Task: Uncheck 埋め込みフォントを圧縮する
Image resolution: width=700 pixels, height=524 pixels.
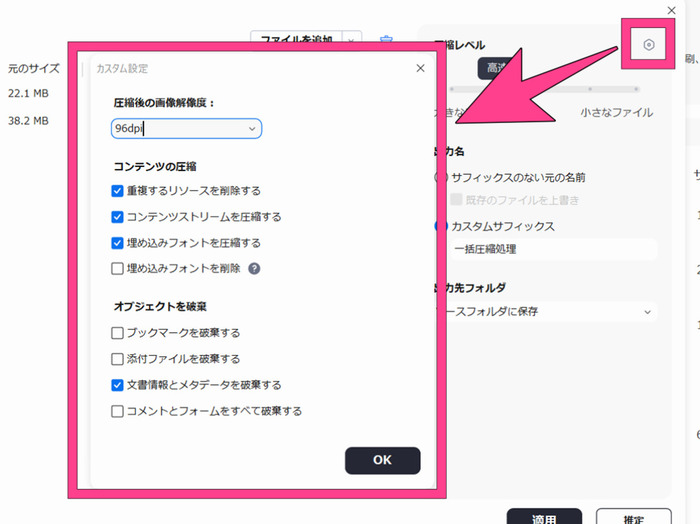Action: click(x=117, y=243)
